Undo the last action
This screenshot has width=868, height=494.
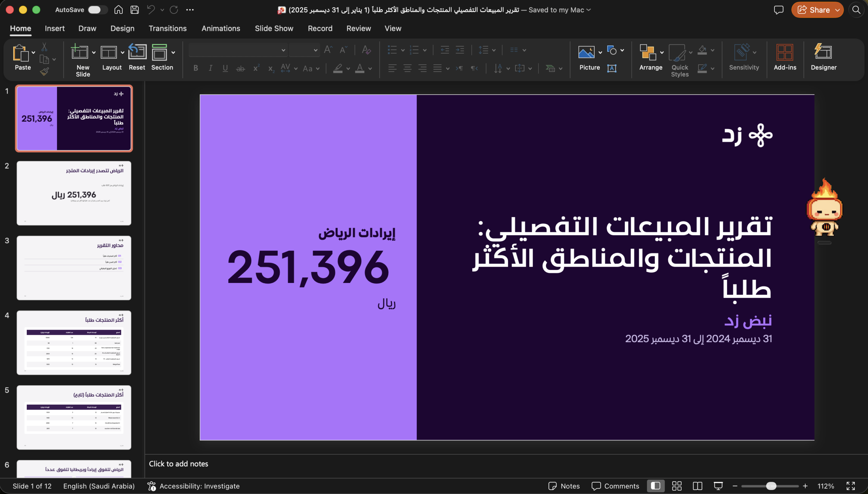[151, 9]
